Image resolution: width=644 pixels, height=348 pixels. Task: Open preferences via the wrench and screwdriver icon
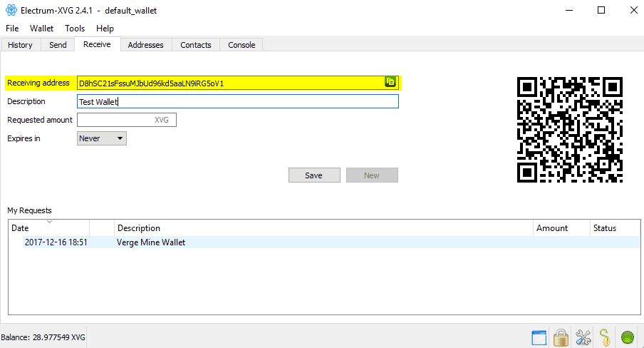click(x=583, y=337)
